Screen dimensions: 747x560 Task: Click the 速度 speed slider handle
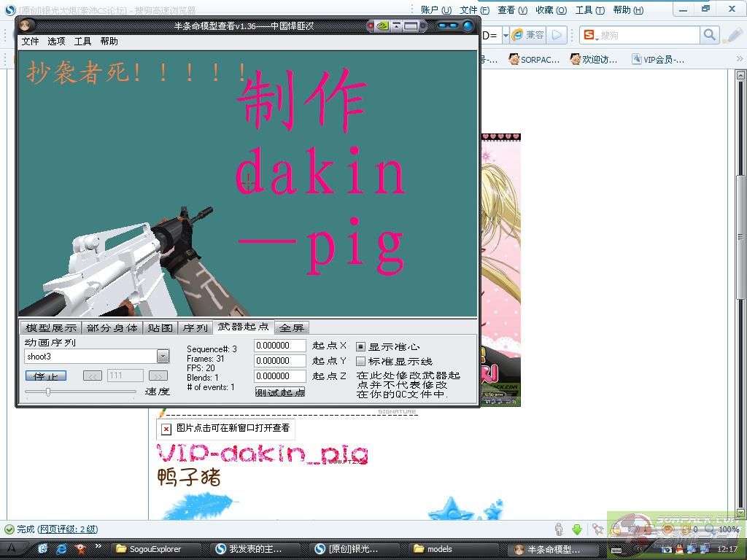(x=48, y=392)
